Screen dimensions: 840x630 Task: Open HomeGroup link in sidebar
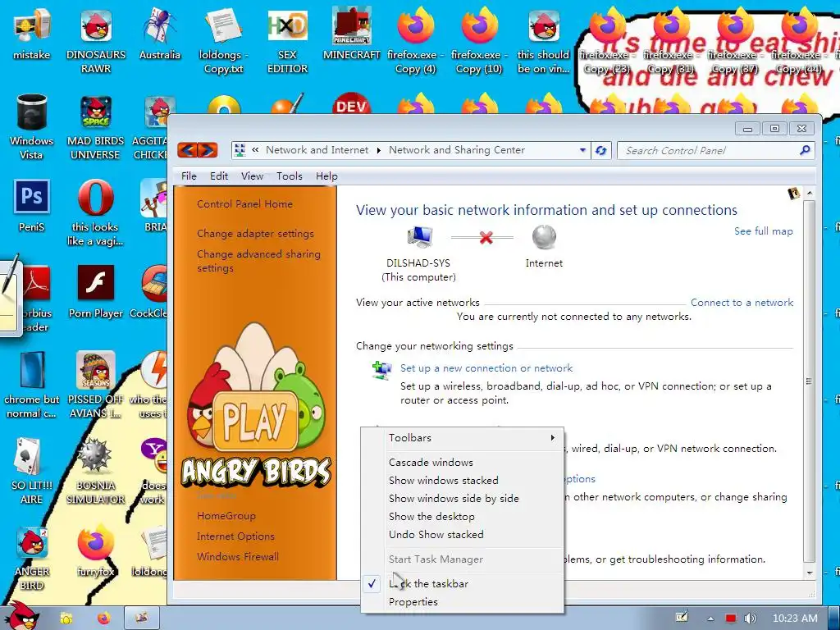pyautogui.click(x=226, y=516)
